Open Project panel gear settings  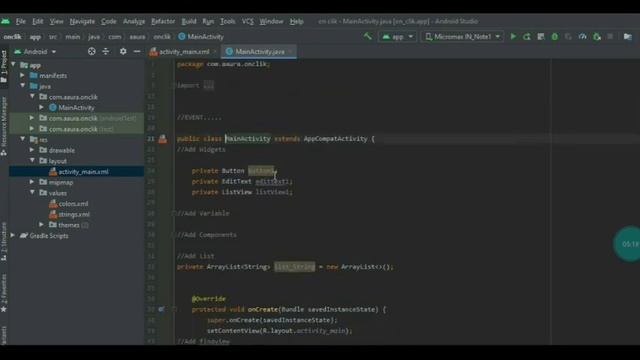tap(123, 51)
